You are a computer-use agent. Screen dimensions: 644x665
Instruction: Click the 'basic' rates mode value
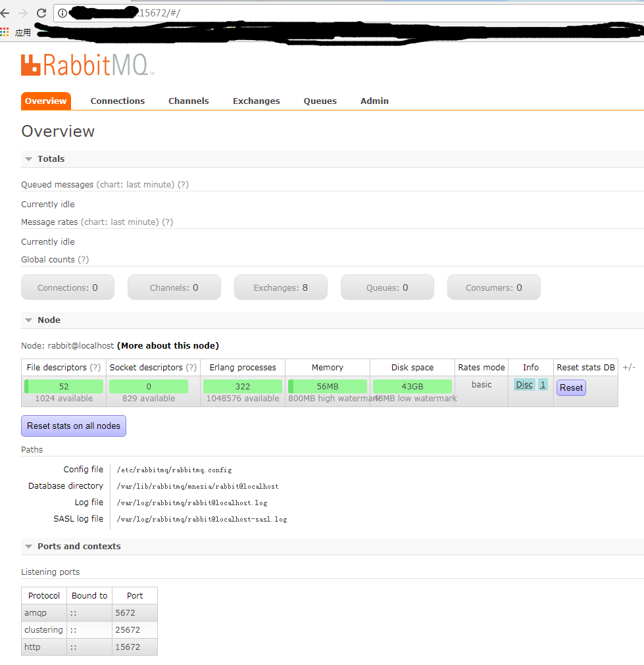point(482,385)
